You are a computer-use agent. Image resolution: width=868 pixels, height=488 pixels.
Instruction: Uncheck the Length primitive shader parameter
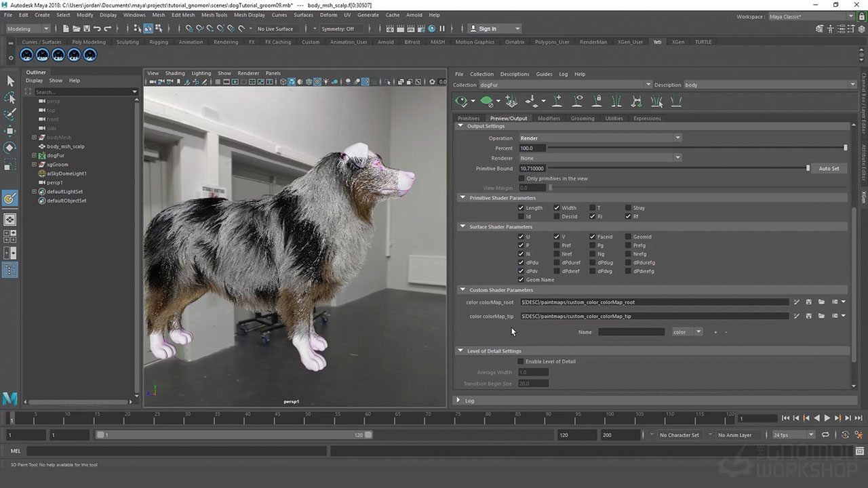pos(521,208)
